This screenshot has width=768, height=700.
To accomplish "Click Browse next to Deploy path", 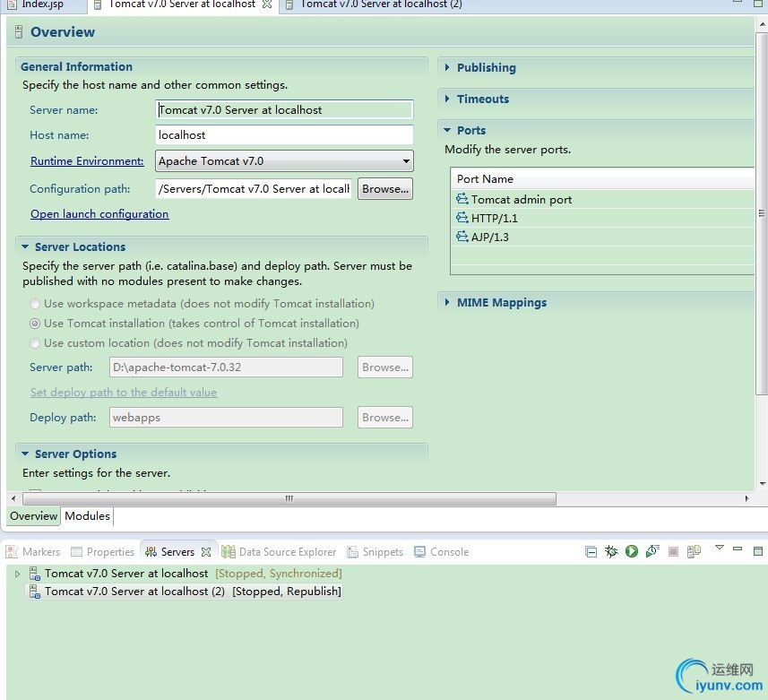I will pos(385,418).
